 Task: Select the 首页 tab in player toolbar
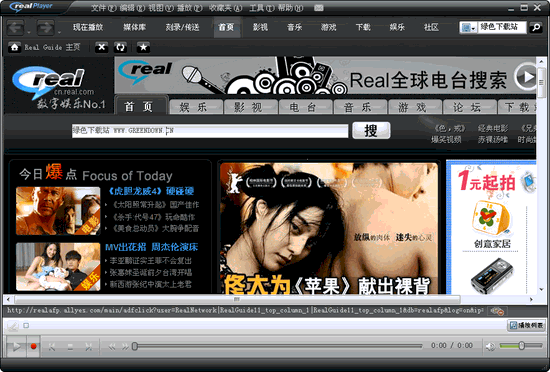click(227, 27)
